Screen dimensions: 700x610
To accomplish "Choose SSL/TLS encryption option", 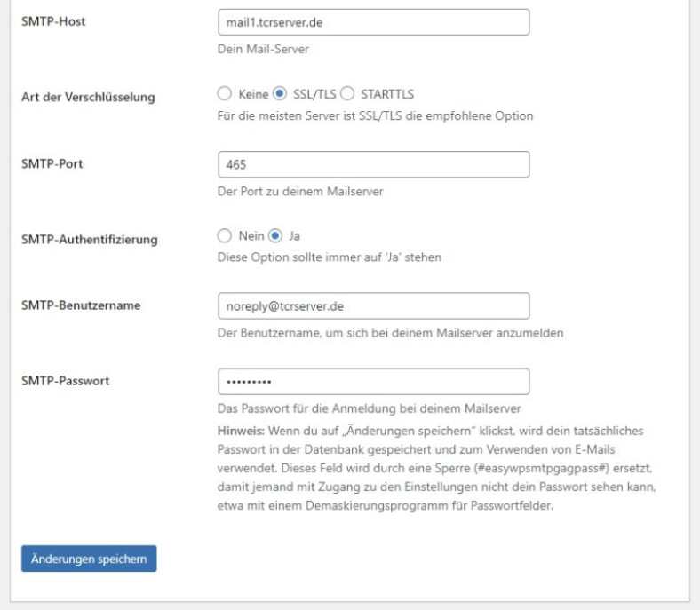I will (x=280, y=93).
